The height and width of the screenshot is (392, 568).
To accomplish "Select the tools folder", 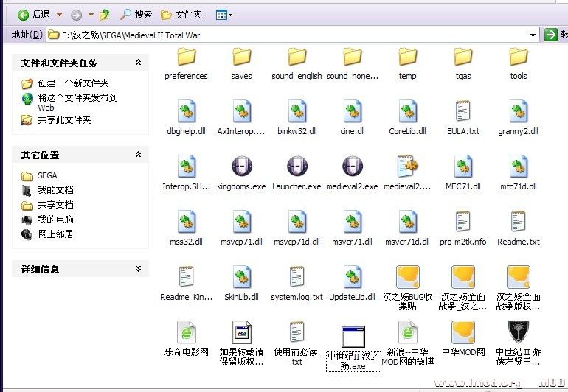I will [519, 64].
